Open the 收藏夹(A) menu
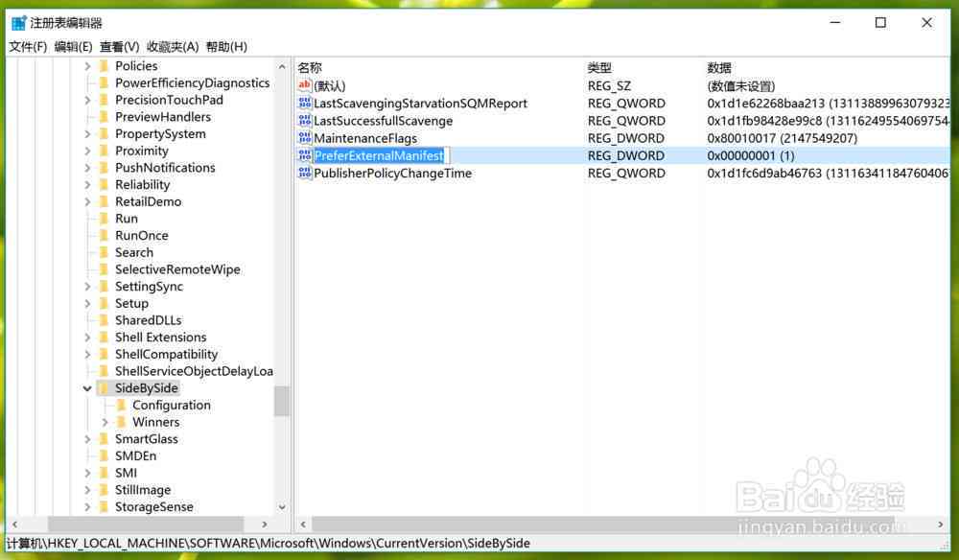The image size is (959, 560). tap(173, 46)
